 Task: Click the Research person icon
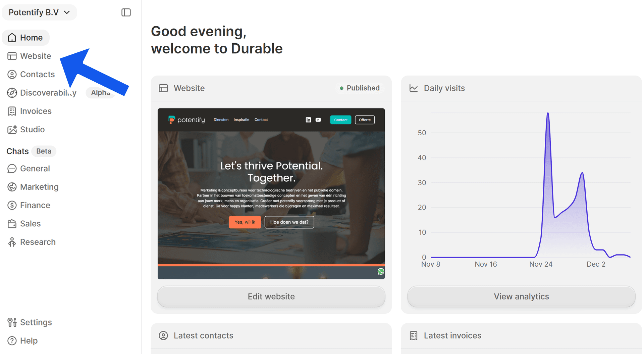coord(12,242)
